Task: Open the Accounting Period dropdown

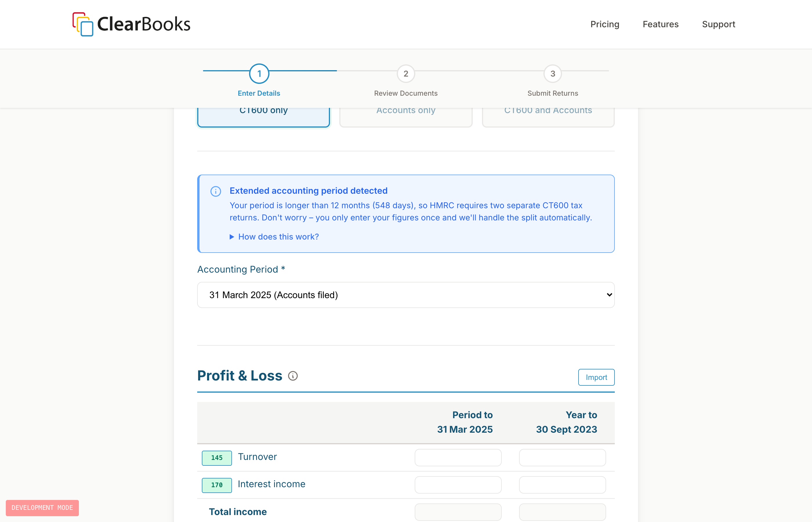Action: 406,295
